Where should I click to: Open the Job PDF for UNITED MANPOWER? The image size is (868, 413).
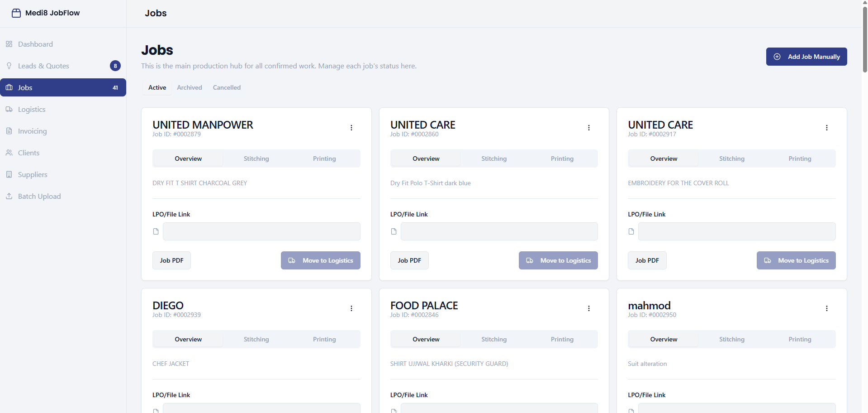coord(171,260)
